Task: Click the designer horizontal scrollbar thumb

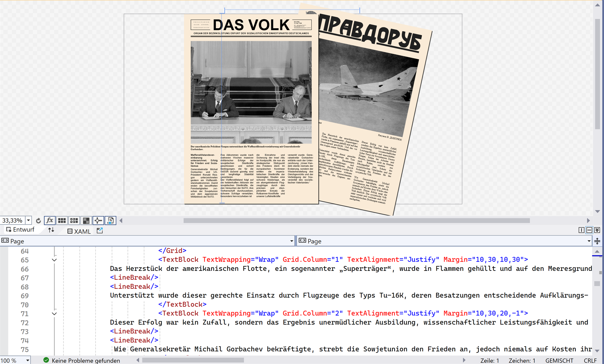Action: pos(357,220)
